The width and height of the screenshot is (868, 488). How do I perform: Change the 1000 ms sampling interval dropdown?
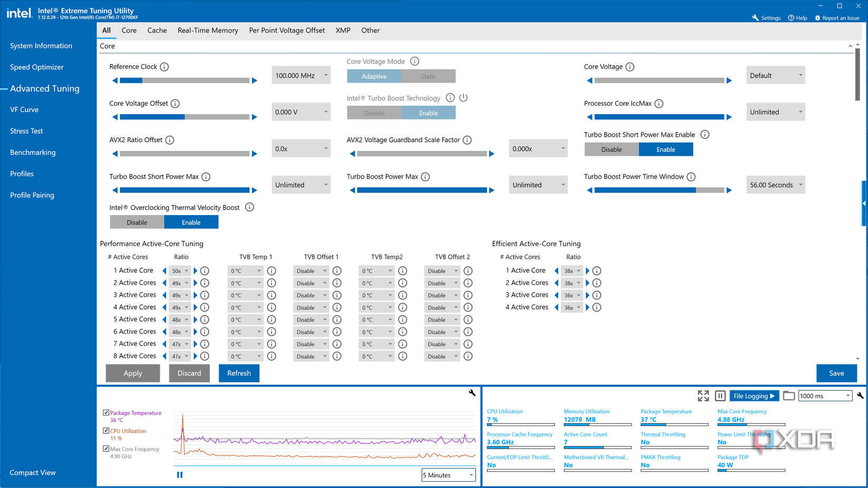pos(825,395)
